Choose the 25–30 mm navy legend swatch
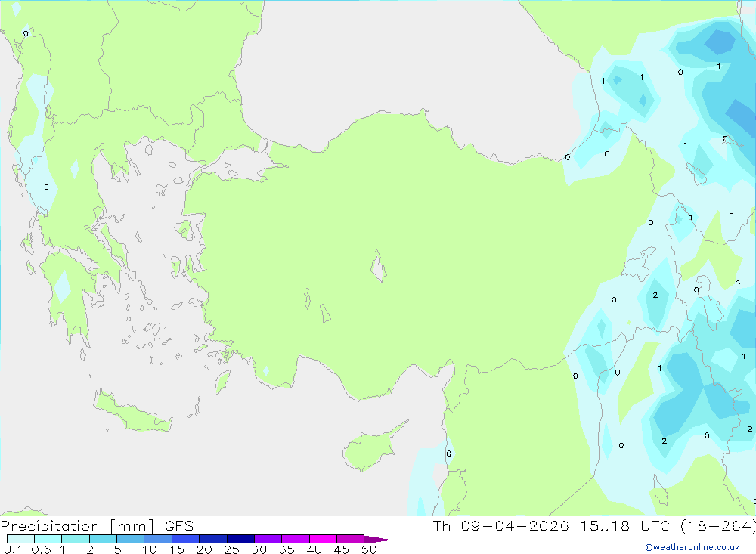 click(240, 539)
